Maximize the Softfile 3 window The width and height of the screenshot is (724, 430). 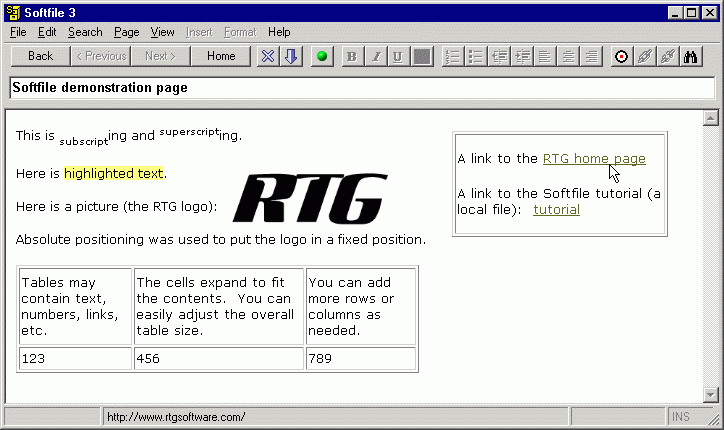692,12
